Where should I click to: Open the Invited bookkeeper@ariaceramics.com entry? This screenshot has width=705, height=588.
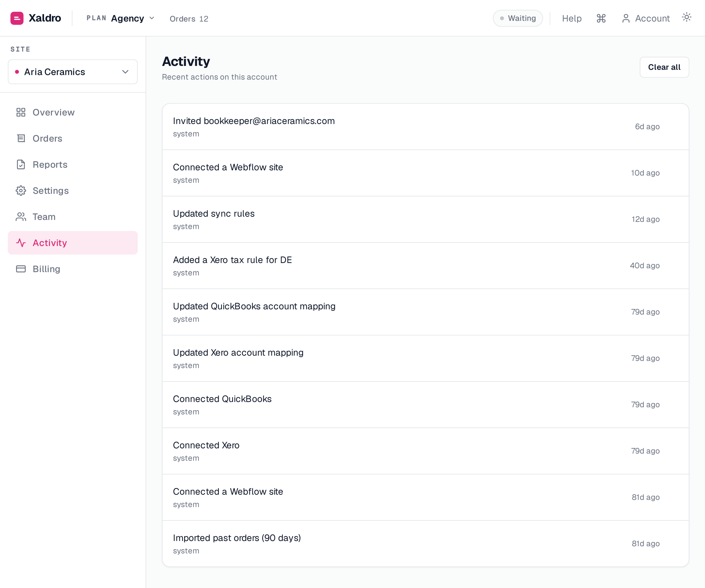coord(425,127)
